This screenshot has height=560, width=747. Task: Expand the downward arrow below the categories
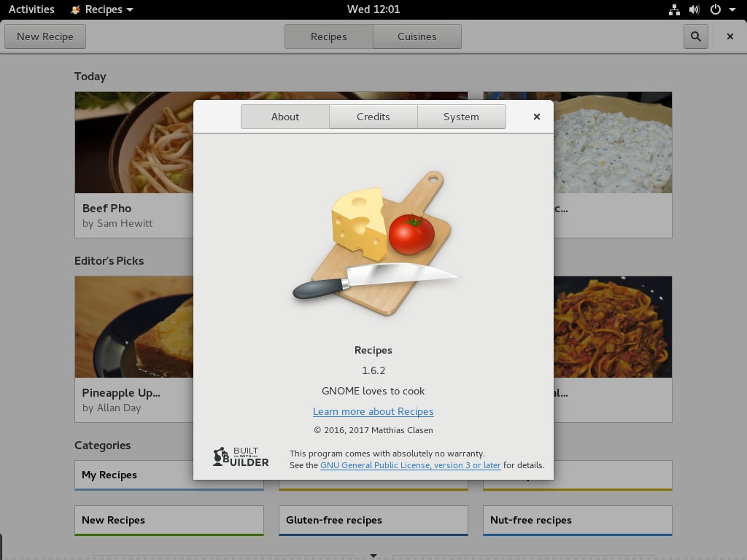point(373,555)
